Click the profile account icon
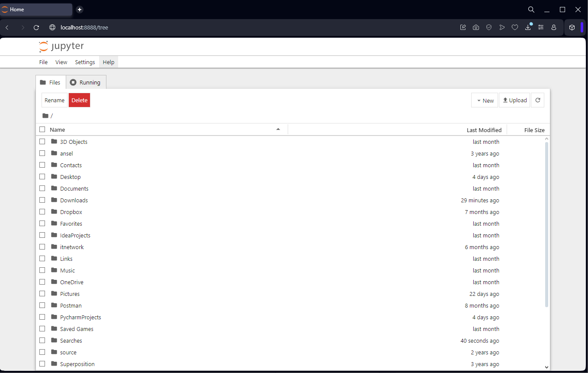Viewport: 588px width, 373px height. click(554, 27)
